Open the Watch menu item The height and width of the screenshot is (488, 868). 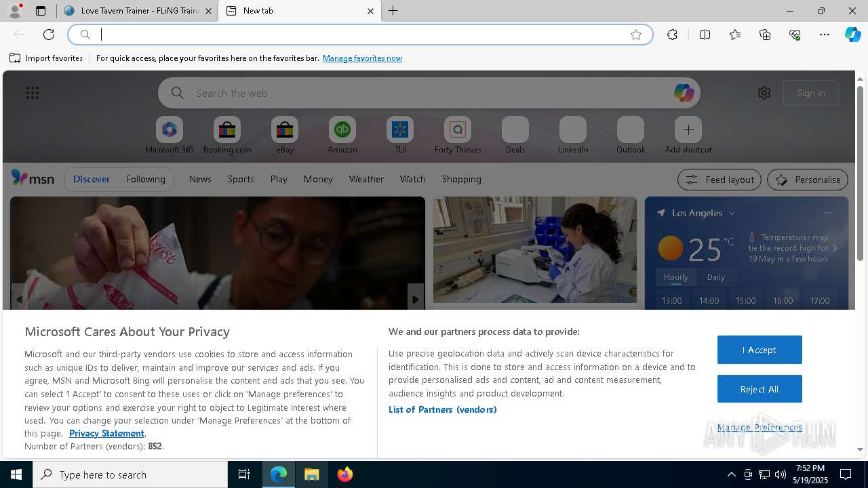click(x=413, y=179)
